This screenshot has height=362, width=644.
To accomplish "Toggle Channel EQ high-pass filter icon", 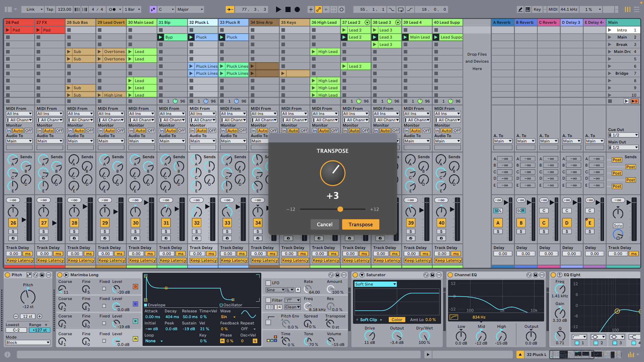I will click(x=453, y=317).
